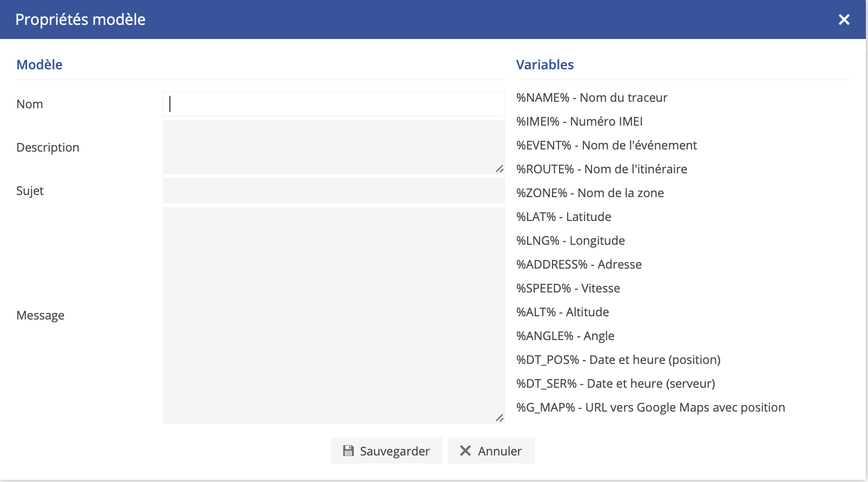The width and height of the screenshot is (868, 482).
Task: Pick the %SPEED% Vitesse variable
Action: click(568, 288)
